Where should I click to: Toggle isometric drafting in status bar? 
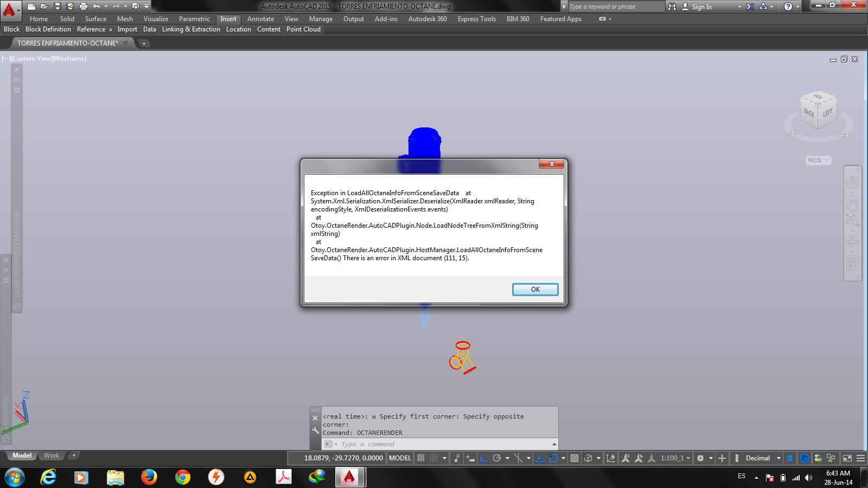518,458
